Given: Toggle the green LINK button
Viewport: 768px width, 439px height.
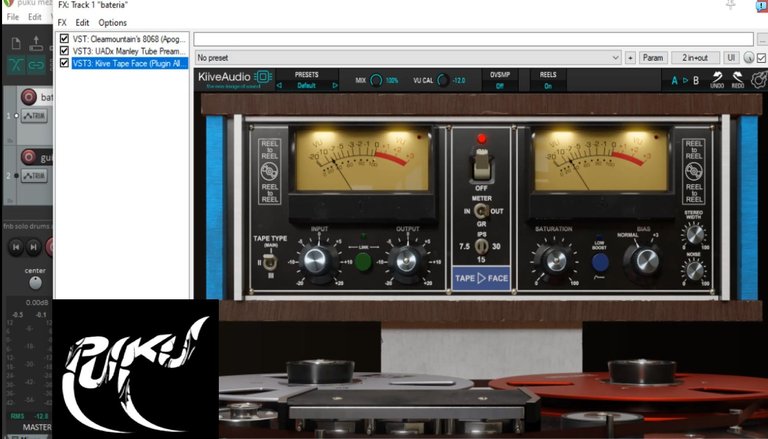Looking at the screenshot, I should tap(363, 262).
